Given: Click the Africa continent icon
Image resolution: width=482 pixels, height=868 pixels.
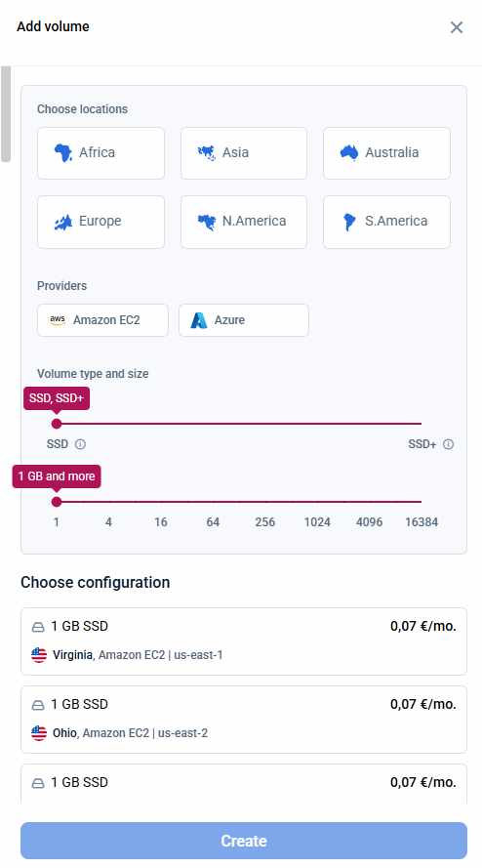Looking at the screenshot, I should 63,152.
